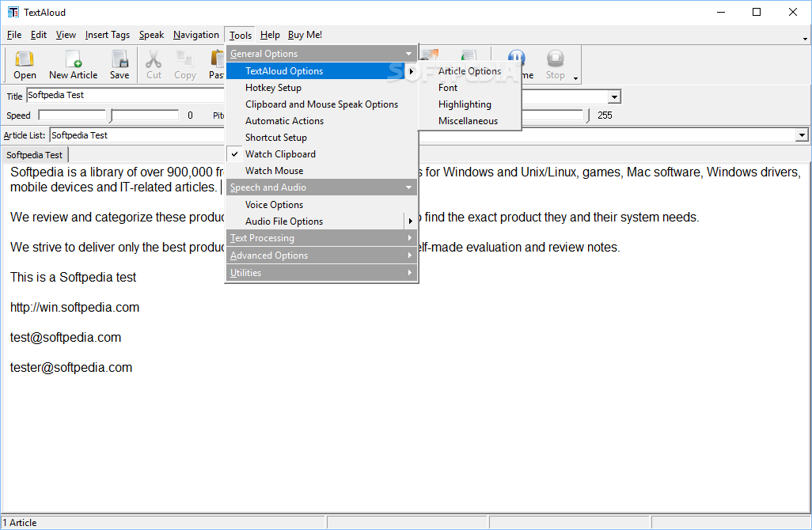
Task: Expand the Utilities menu section
Action: 321,272
